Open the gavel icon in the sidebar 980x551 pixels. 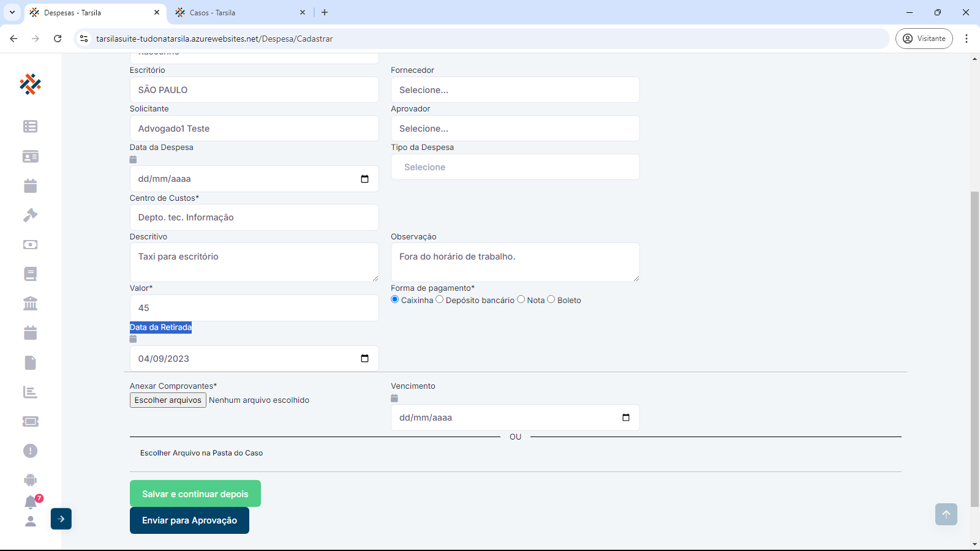[30, 215]
